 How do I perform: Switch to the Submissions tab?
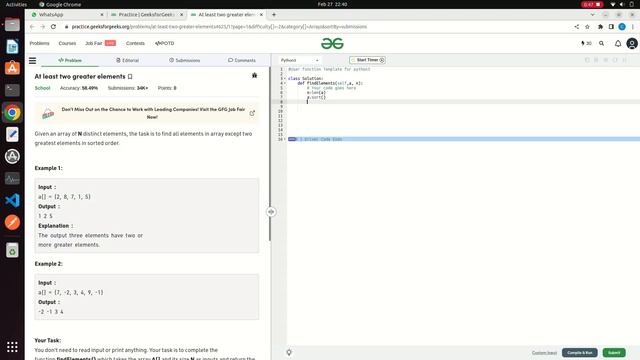pos(184,60)
